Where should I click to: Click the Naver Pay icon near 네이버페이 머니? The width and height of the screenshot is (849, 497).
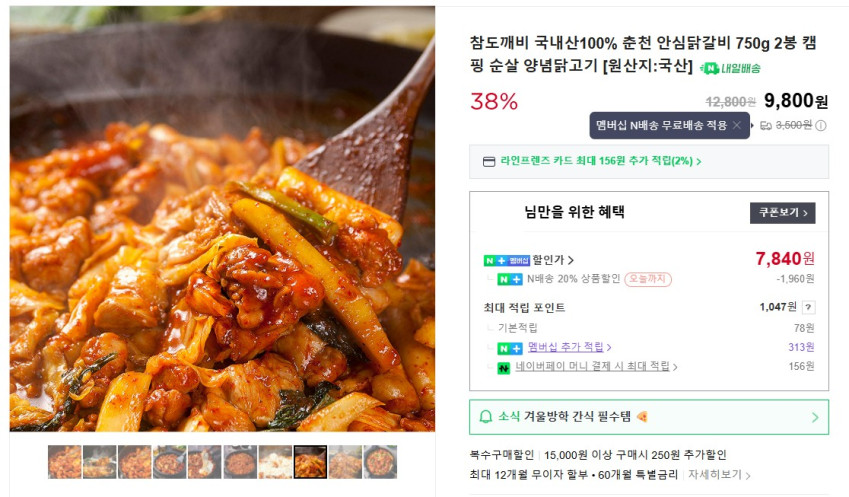pos(504,368)
